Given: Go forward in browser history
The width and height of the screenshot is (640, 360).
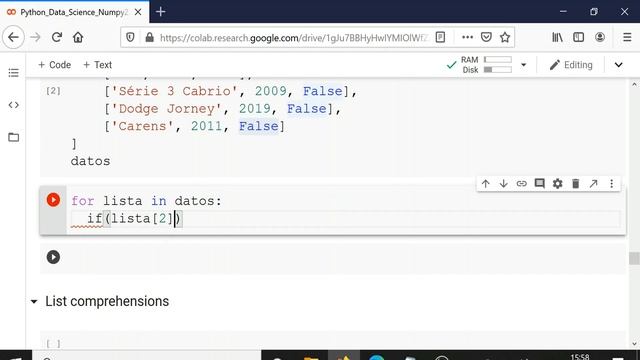Looking at the screenshot, I should click(36, 38).
